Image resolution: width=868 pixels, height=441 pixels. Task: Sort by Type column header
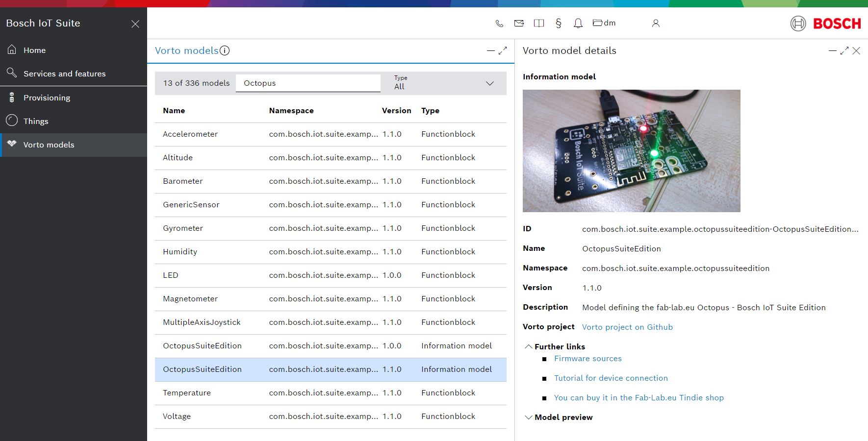click(430, 111)
